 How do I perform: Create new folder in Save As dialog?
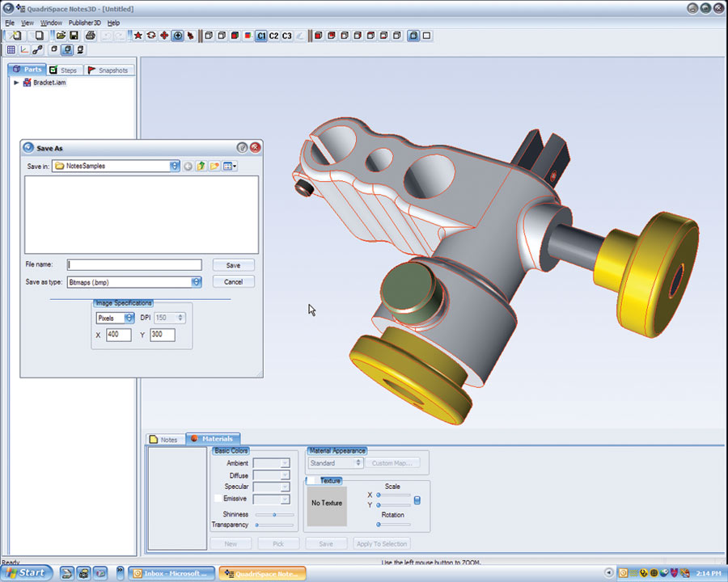(x=214, y=167)
